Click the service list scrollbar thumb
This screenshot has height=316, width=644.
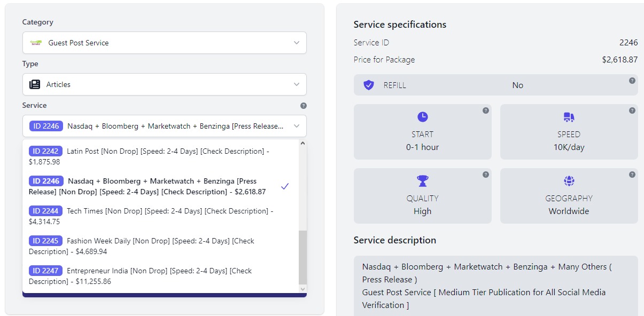click(x=303, y=256)
